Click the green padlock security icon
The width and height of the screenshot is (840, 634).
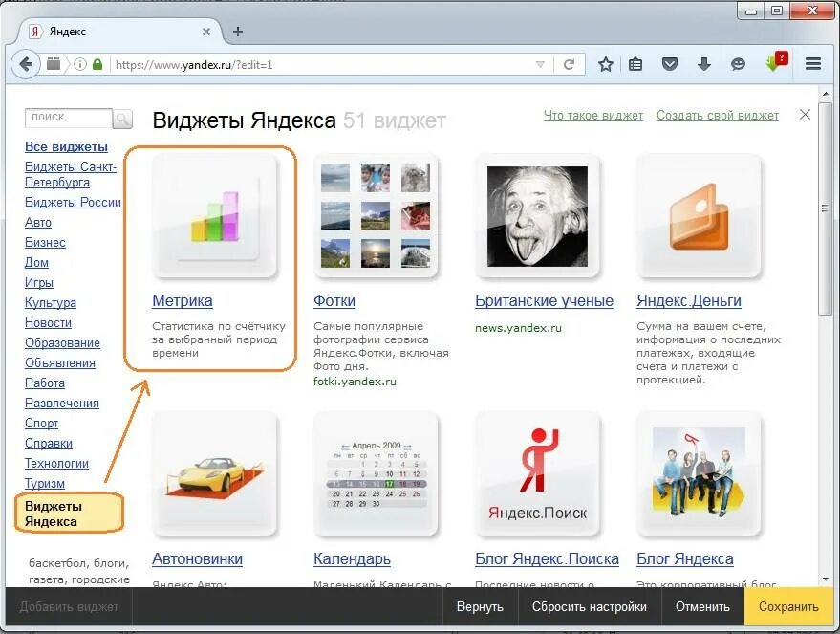97,65
